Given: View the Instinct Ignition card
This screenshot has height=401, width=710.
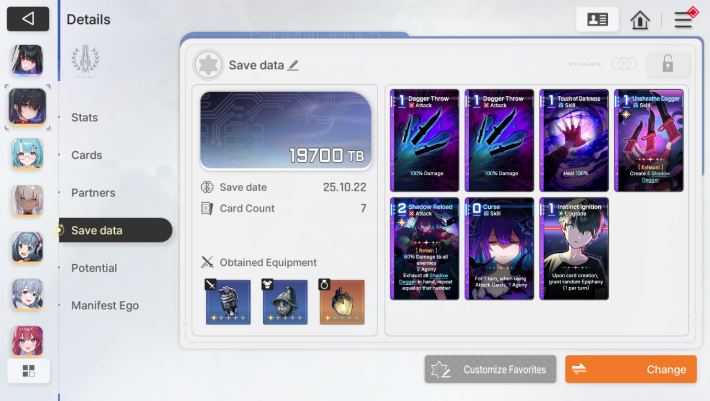Looking at the screenshot, I should click(574, 248).
